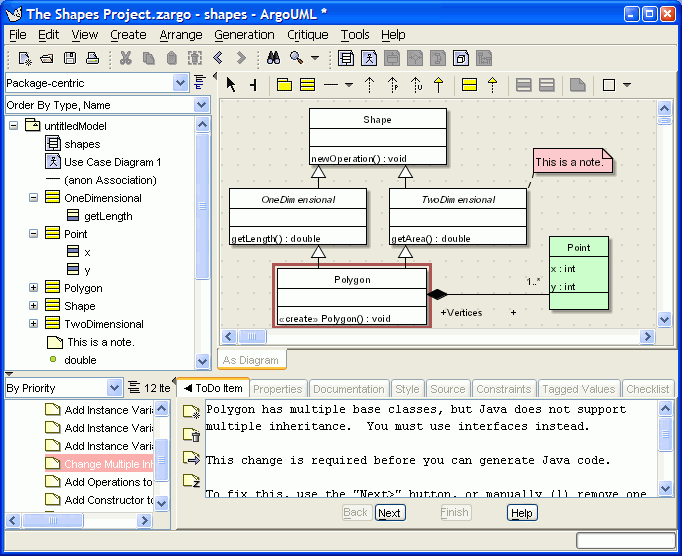The image size is (682, 556).
Task: Open the Critique menu
Action: tap(307, 34)
